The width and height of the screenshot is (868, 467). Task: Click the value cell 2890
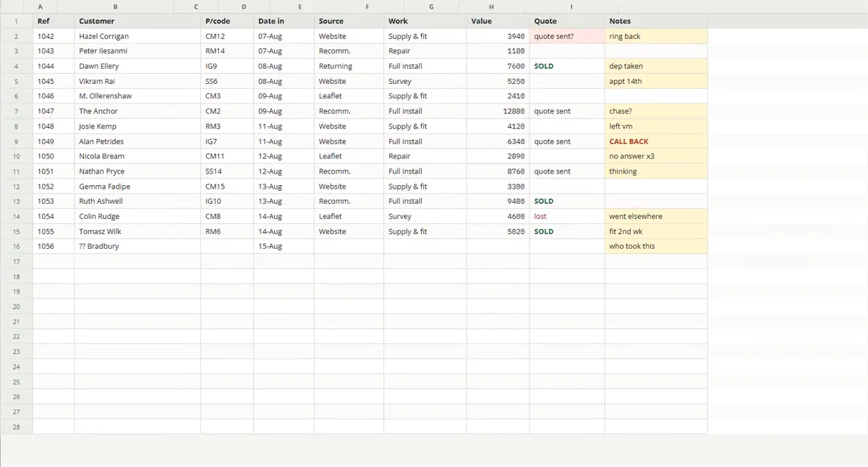pyautogui.click(x=498, y=156)
